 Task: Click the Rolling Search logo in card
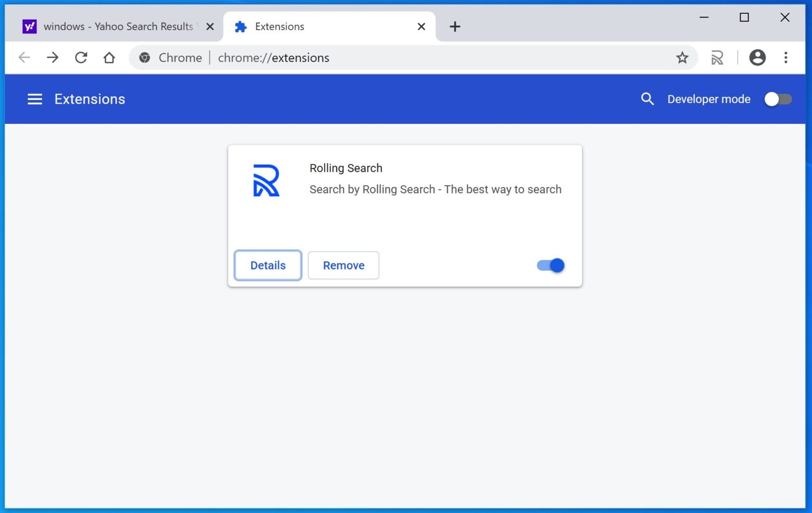(266, 180)
